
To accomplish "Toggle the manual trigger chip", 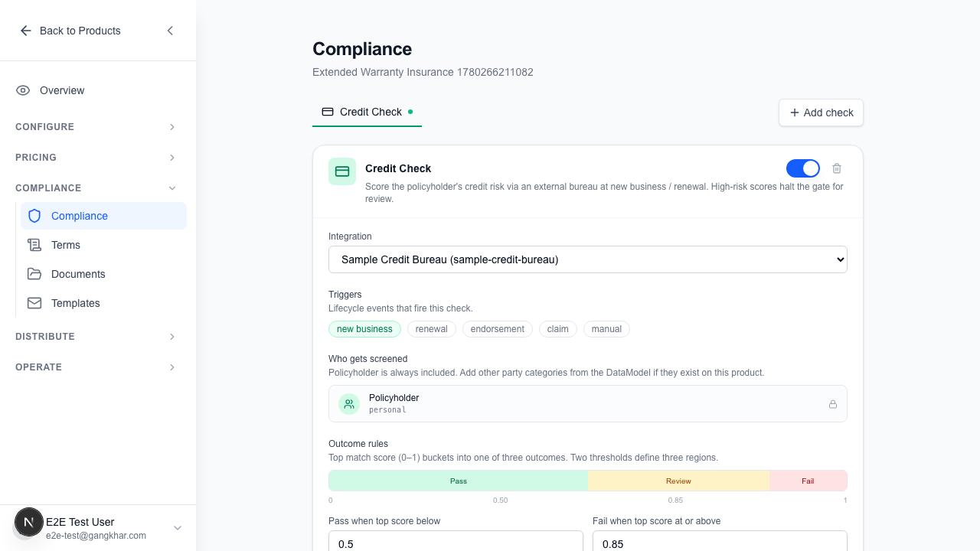I will 606,329.
